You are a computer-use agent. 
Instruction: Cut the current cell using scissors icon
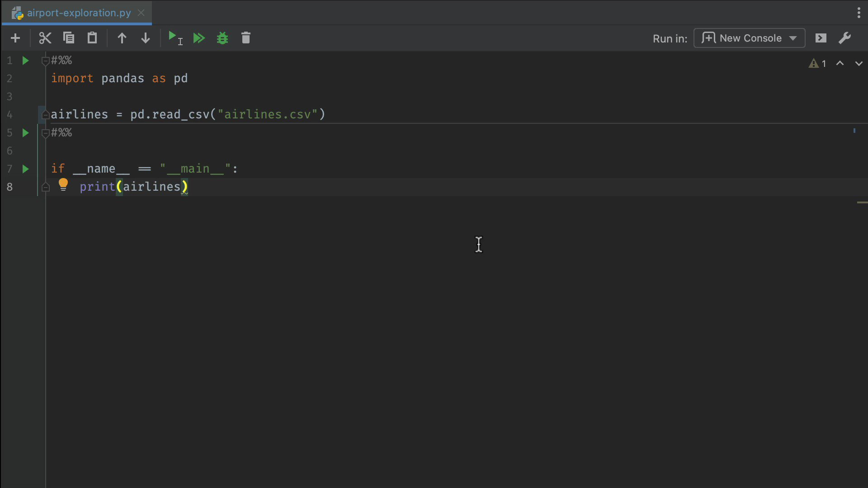[x=45, y=38]
